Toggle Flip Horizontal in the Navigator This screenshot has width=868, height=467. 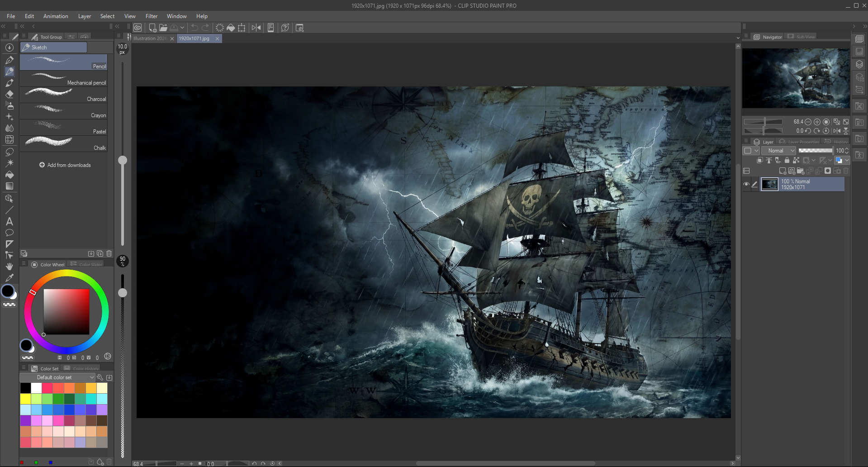tap(837, 131)
